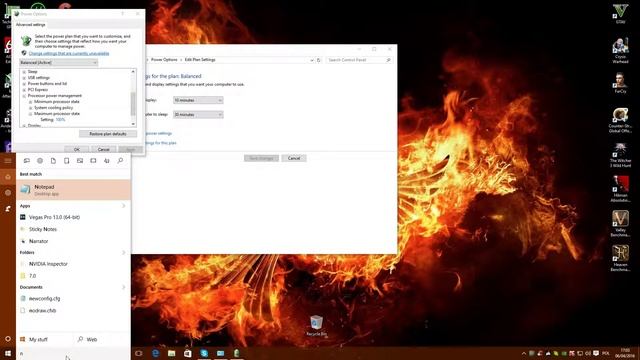Open Skype from the taskbar
The image size is (640, 360).
[x=204, y=353]
